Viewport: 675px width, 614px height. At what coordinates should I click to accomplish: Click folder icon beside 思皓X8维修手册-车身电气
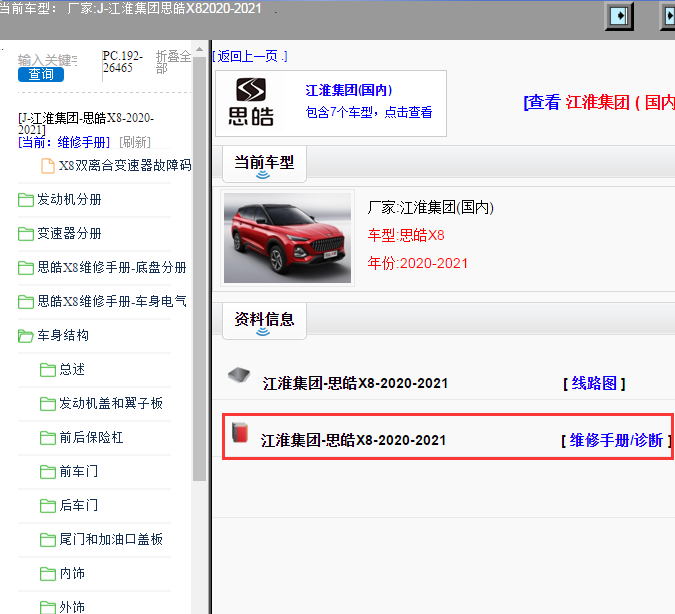coord(26,302)
